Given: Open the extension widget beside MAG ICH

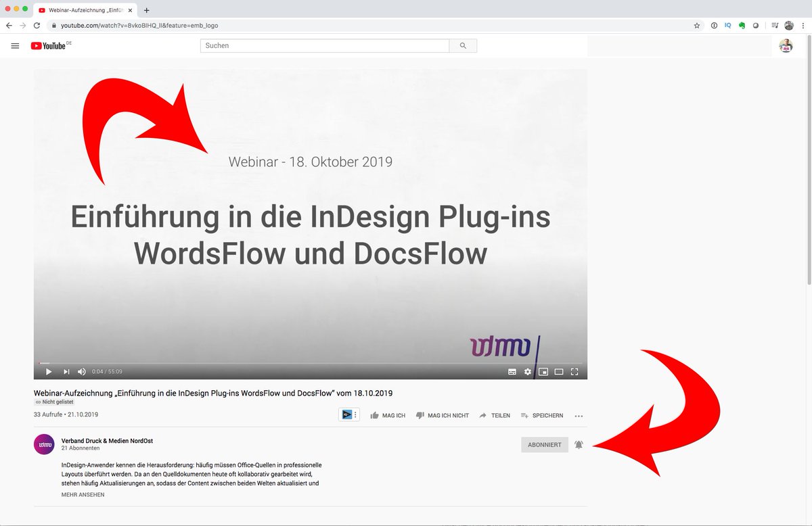Looking at the screenshot, I should (x=350, y=414).
